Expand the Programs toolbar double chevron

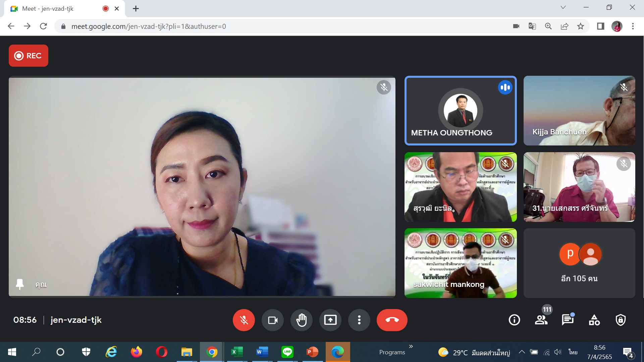[x=411, y=346]
